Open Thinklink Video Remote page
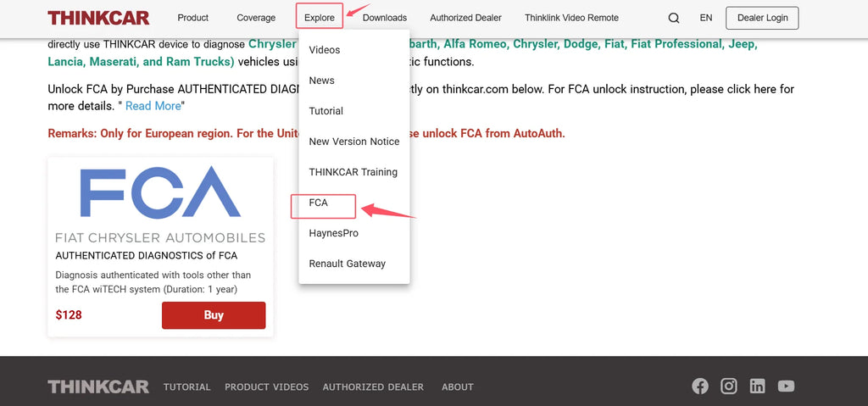868x406 pixels. [x=571, y=18]
